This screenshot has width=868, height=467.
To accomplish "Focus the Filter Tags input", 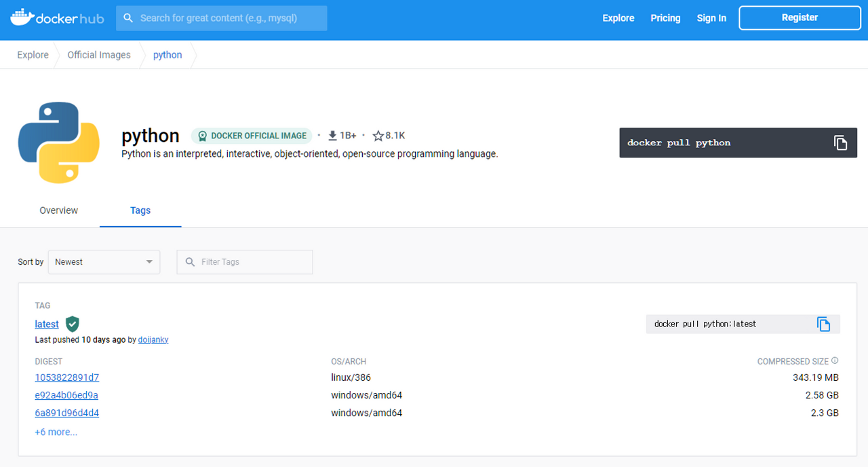I will (x=245, y=262).
